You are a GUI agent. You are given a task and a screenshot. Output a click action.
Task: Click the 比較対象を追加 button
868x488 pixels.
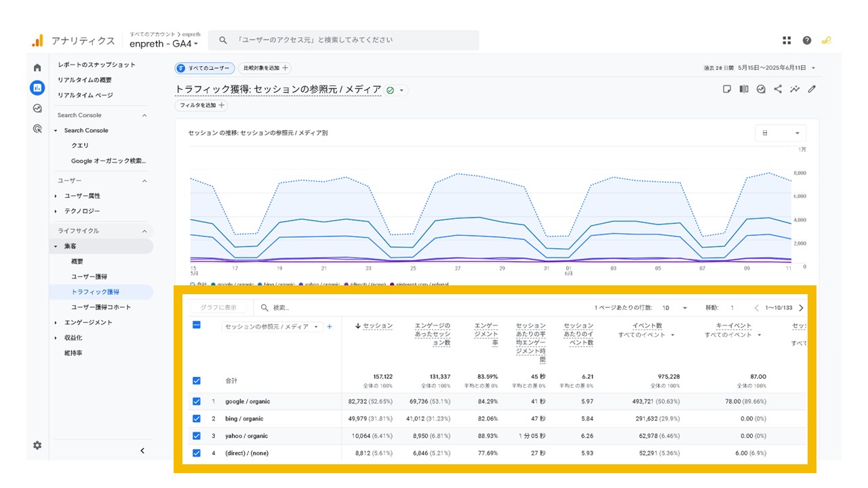[265, 68]
